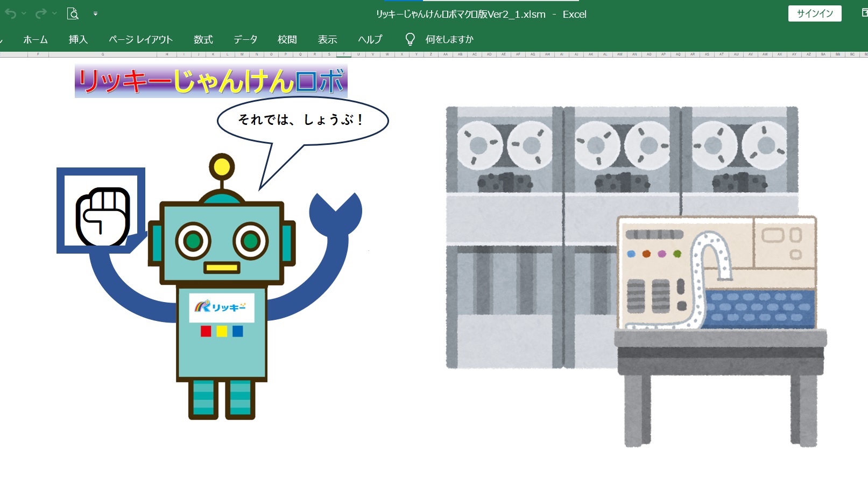Click the 何をしますか search field

click(449, 39)
